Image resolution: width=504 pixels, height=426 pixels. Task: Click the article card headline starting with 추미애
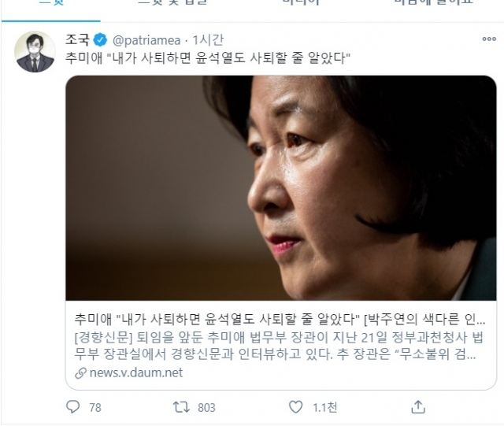280,319
